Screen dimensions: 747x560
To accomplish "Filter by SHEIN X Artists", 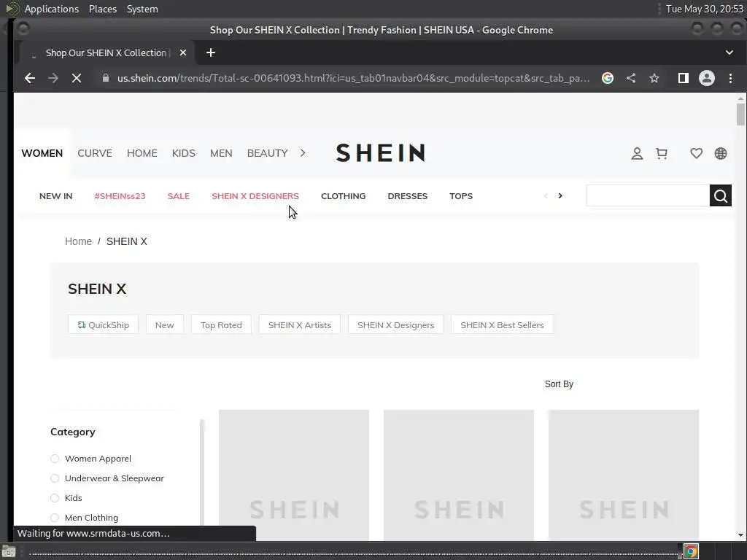I will [300, 324].
